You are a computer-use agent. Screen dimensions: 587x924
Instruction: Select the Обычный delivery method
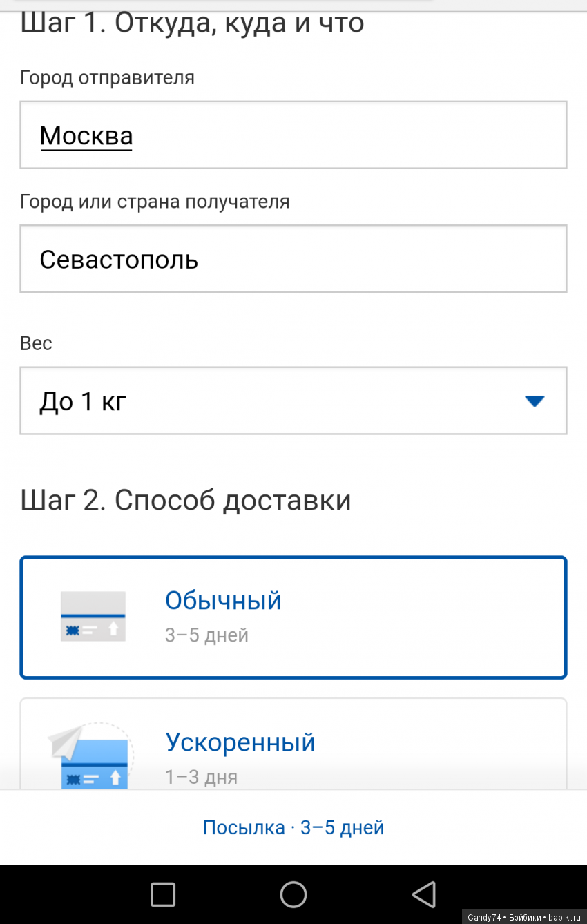293,617
